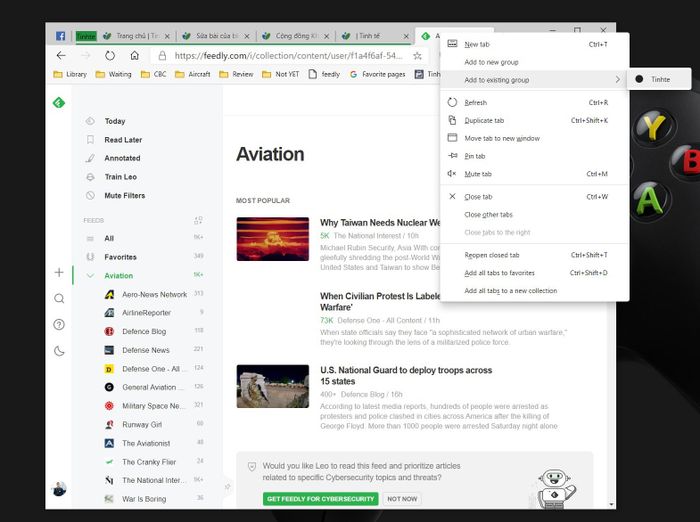Open U.S. National Guard article headline
This screenshot has height=522, width=700.
(406, 376)
